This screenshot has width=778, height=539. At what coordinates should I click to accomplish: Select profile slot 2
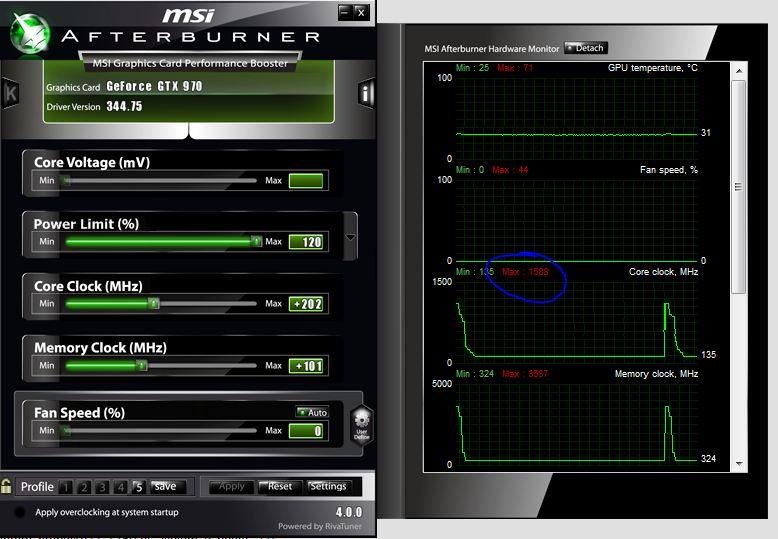pos(84,487)
